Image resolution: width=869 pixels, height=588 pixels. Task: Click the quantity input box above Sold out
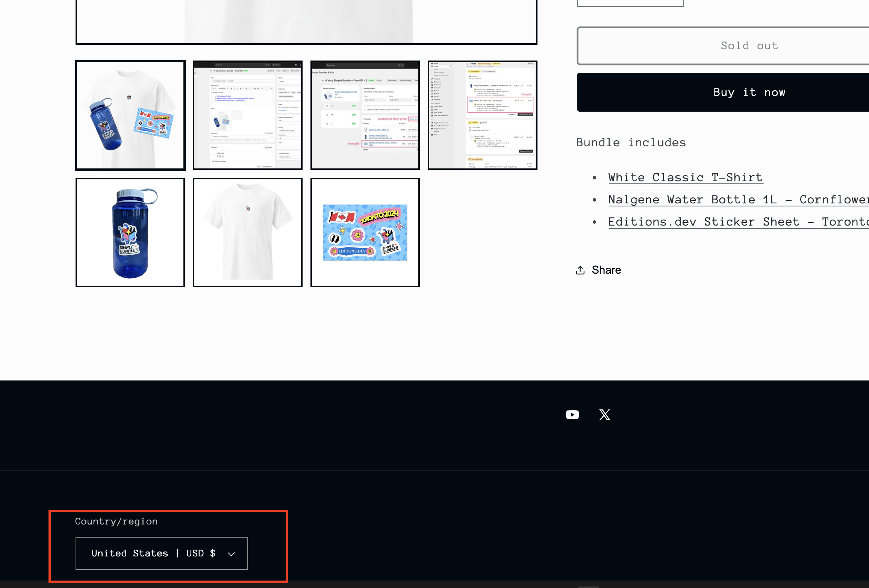(x=630, y=3)
